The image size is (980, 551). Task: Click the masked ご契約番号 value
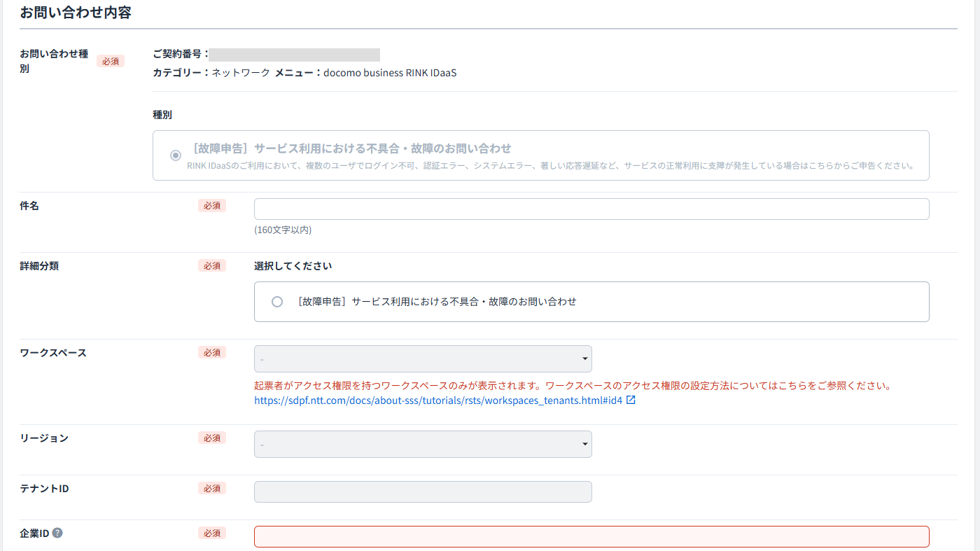coord(294,55)
